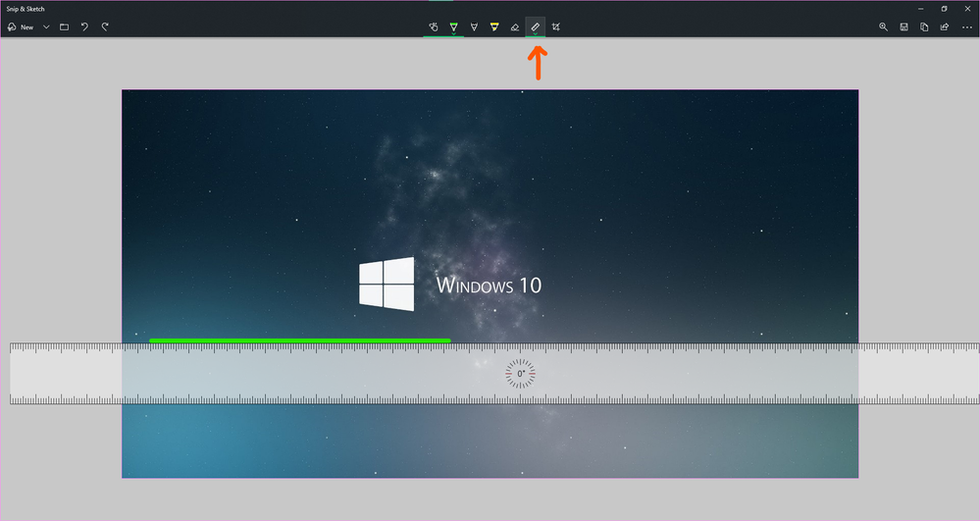Restore down the Snip & Sketch window
This screenshot has width=980, height=521.
[944, 9]
